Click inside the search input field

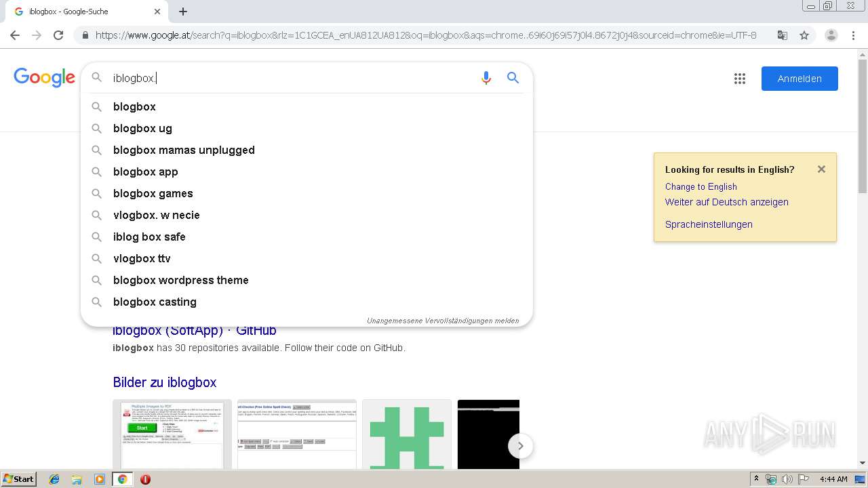click(x=292, y=78)
